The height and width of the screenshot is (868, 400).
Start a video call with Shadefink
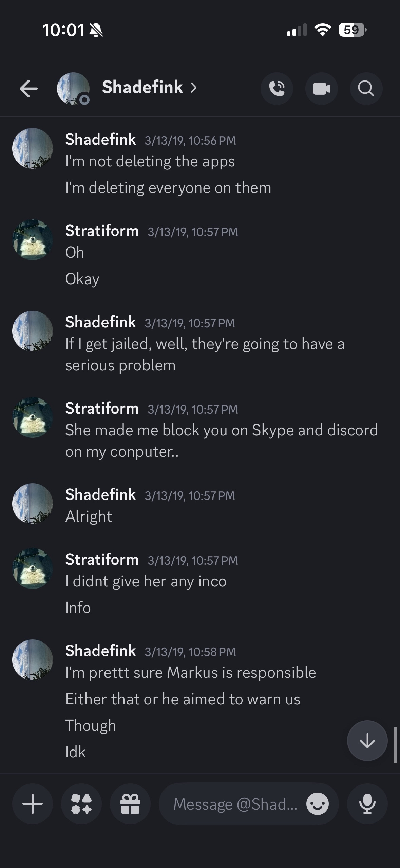321,88
